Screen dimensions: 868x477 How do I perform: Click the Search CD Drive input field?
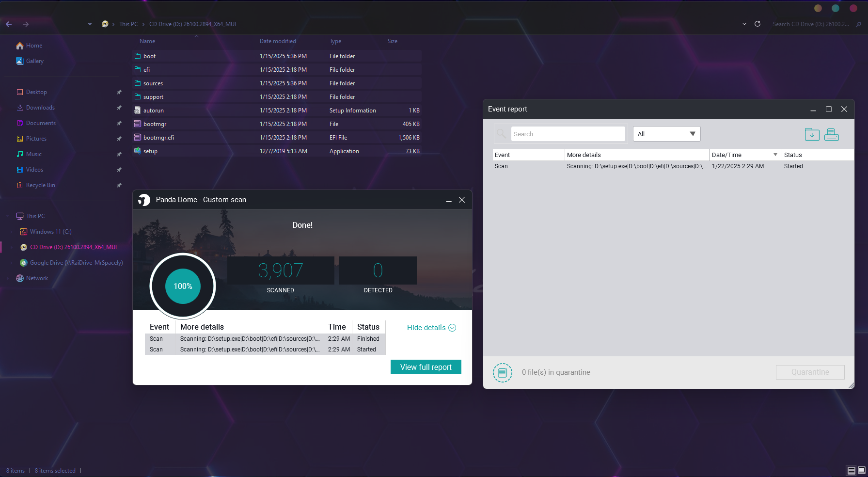(811, 24)
